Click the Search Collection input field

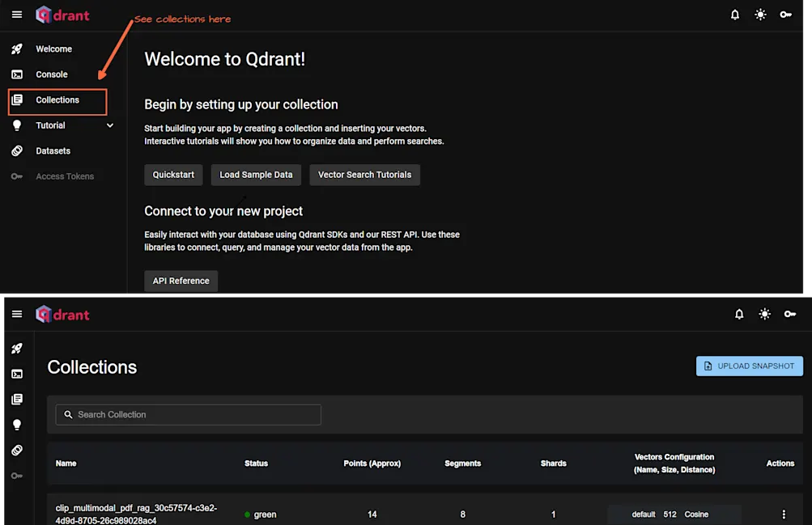187,414
